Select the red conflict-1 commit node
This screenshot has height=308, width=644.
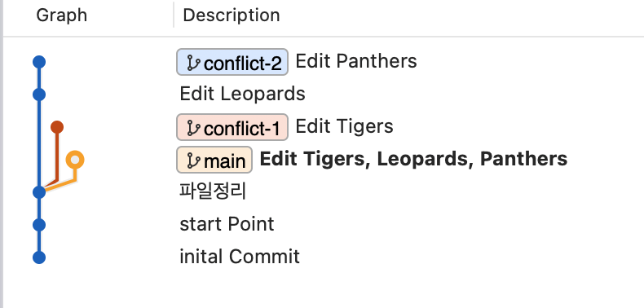[57, 127]
